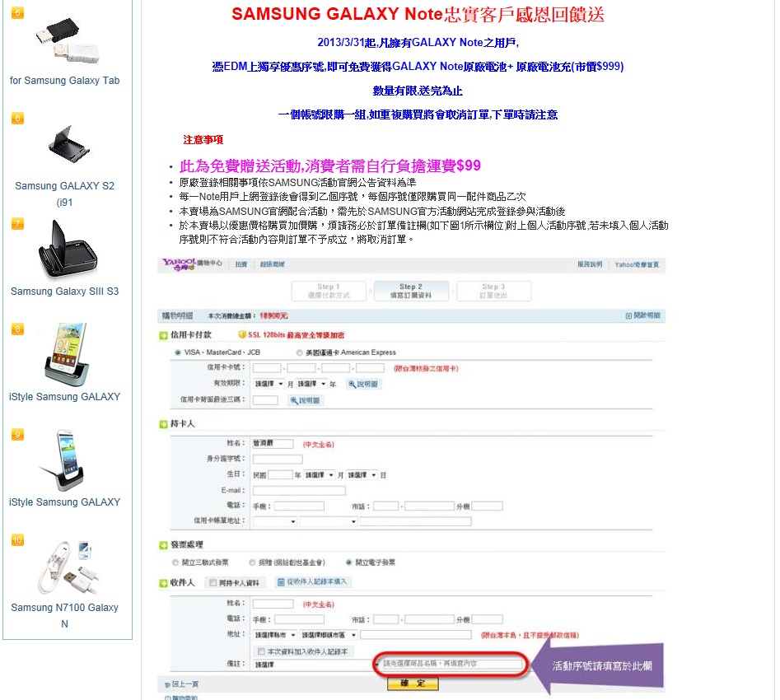Open the Samsung N7100 Galaxy cable product image
The width and height of the screenshot is (780, 700).
coord(68,567)
